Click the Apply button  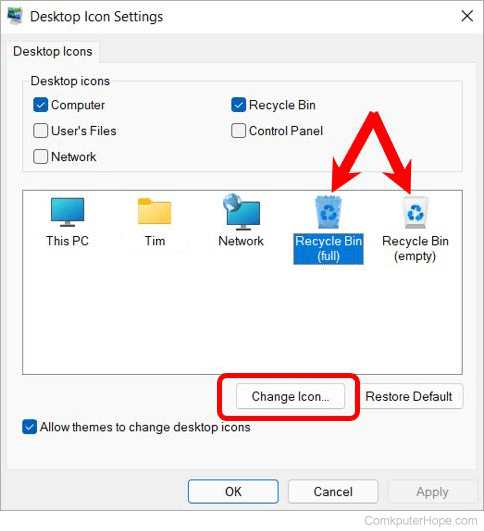(433, 491)
